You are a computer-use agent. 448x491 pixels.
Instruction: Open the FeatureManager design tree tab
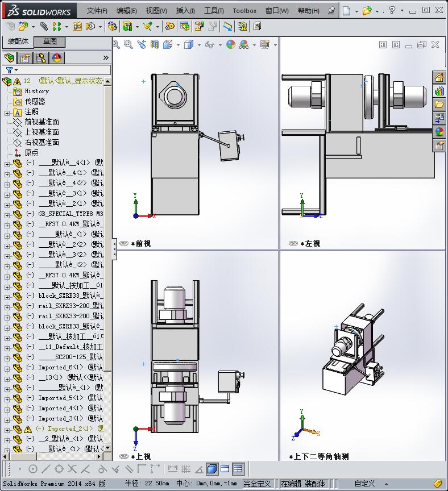[x=10, y=58]
